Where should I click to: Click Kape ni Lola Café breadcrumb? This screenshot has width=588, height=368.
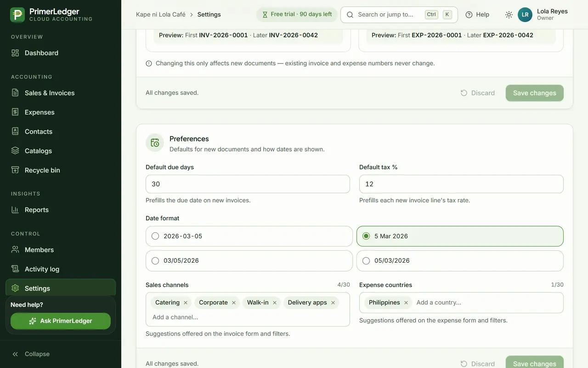pos(161,15)
